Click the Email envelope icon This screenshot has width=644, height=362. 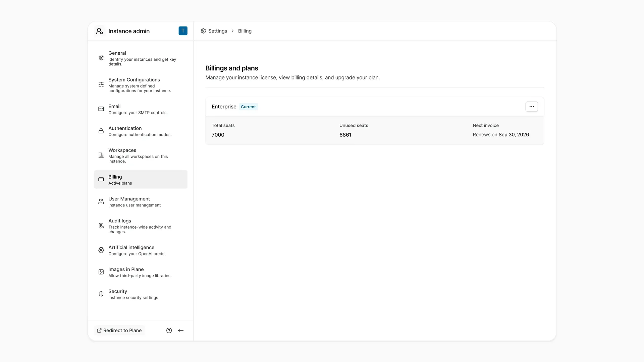coord(101,109)
